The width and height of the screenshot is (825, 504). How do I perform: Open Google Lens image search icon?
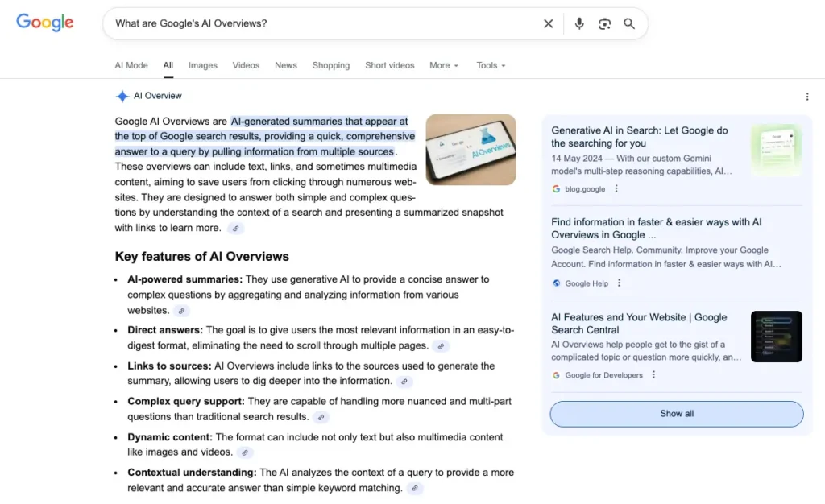click(x=604, y=23)
